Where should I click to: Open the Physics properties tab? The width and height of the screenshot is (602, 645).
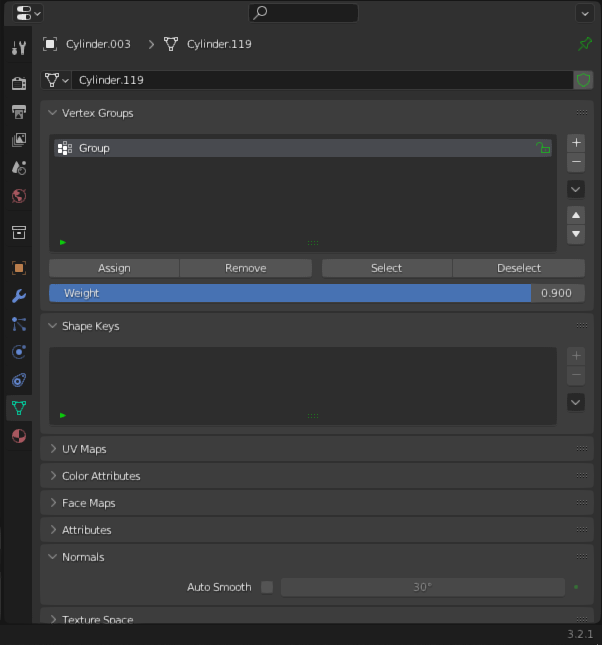[x=19, y=352]
